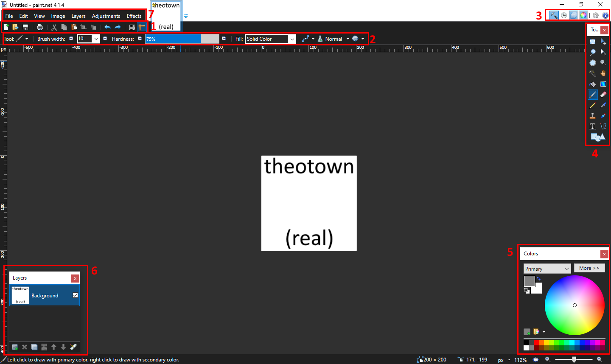
Task: Toggle the Colors window button
Action: pos(583,15)
